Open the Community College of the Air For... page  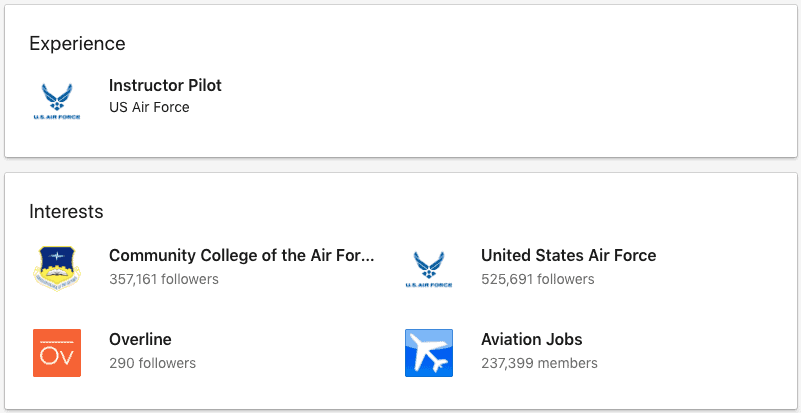(242, 255)
